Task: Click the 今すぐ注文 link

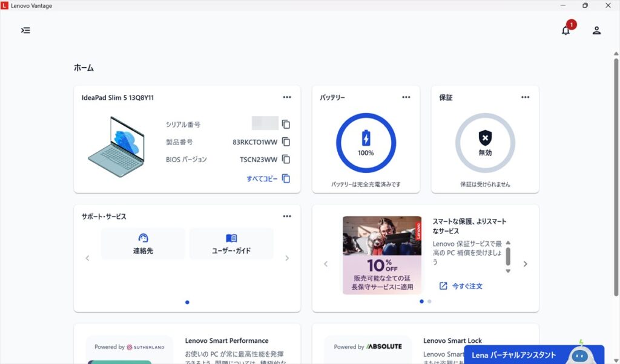Action: tap(461, 286)
